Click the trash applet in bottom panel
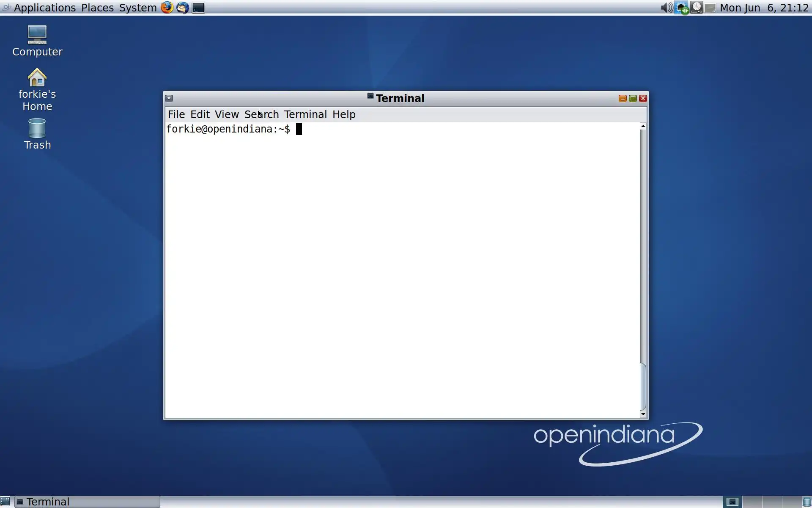Image resolution: width=812 pixels, height=508 pixels. coord(807,502)
